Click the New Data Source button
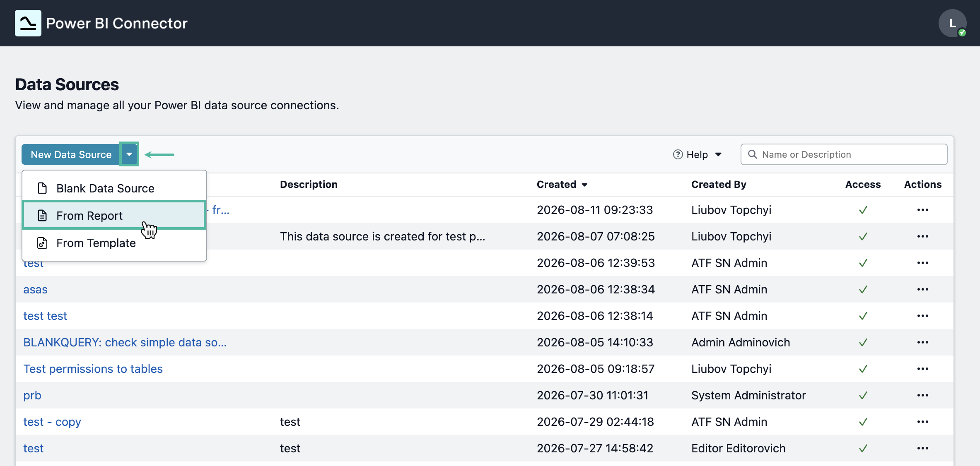Viewport: 980px width, 466px height. tap(71, 154)
